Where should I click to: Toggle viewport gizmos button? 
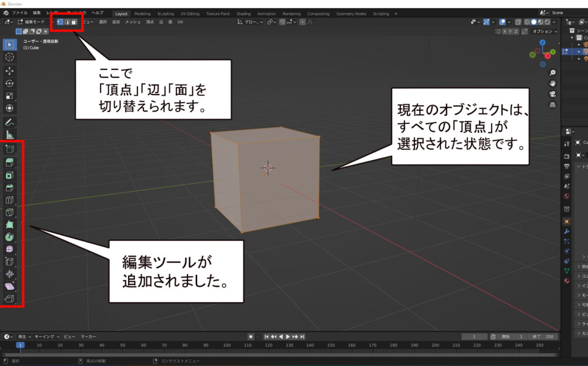(486, 22)
